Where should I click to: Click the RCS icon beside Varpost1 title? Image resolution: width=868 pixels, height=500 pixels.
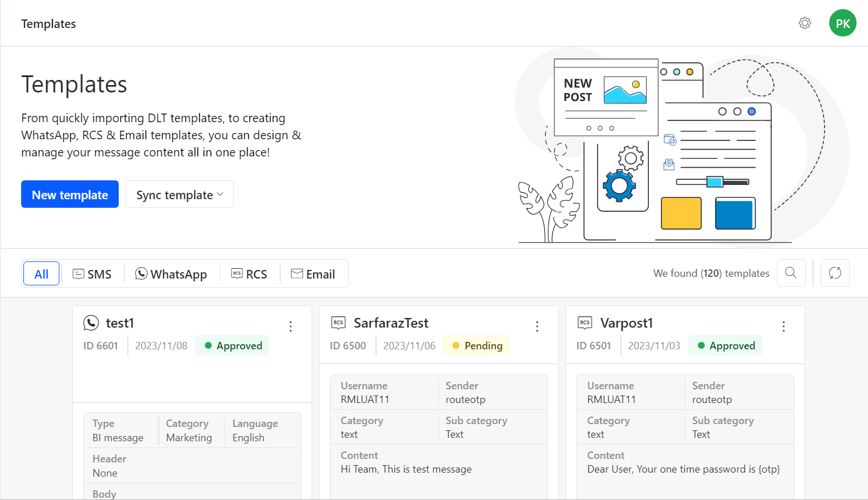tap(585, 322)
